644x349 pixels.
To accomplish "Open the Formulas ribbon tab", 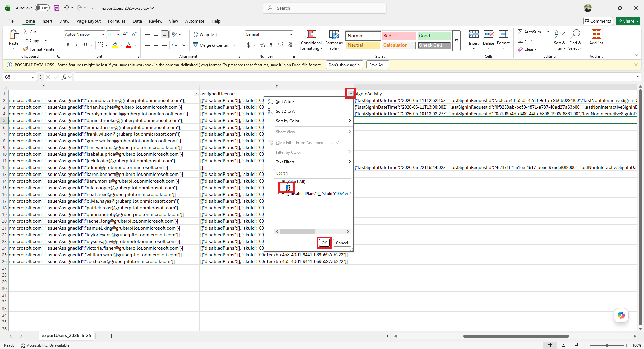I will tap(117, 21).
